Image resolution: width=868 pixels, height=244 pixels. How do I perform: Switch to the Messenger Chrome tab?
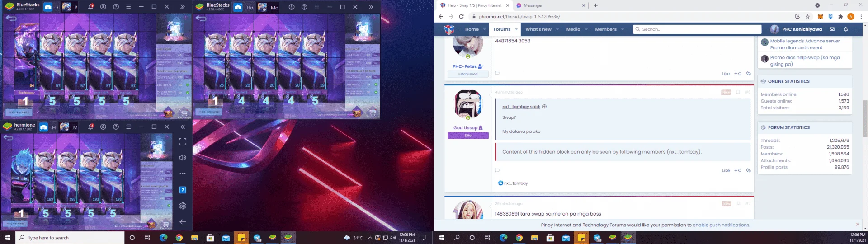tap(551, 5)
